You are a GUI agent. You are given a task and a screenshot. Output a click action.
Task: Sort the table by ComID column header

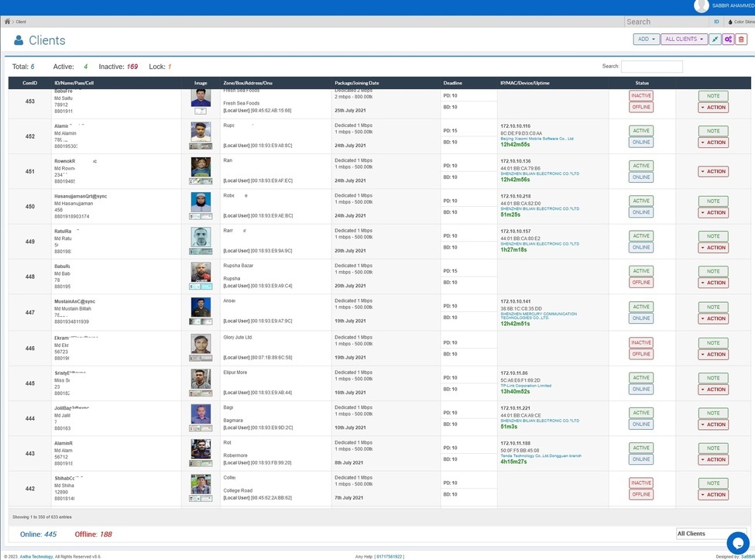pyautogui.click(x=29, y=83)
